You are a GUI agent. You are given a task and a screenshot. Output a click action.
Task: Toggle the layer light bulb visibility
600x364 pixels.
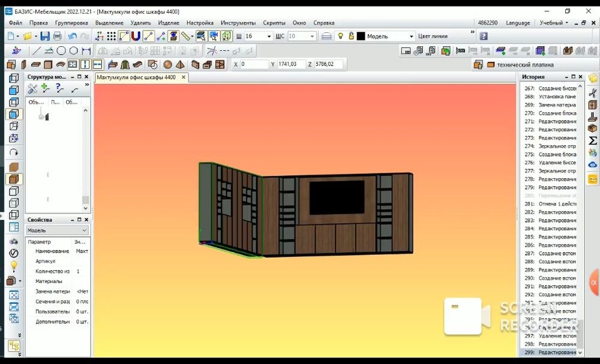tap(341, 37)
